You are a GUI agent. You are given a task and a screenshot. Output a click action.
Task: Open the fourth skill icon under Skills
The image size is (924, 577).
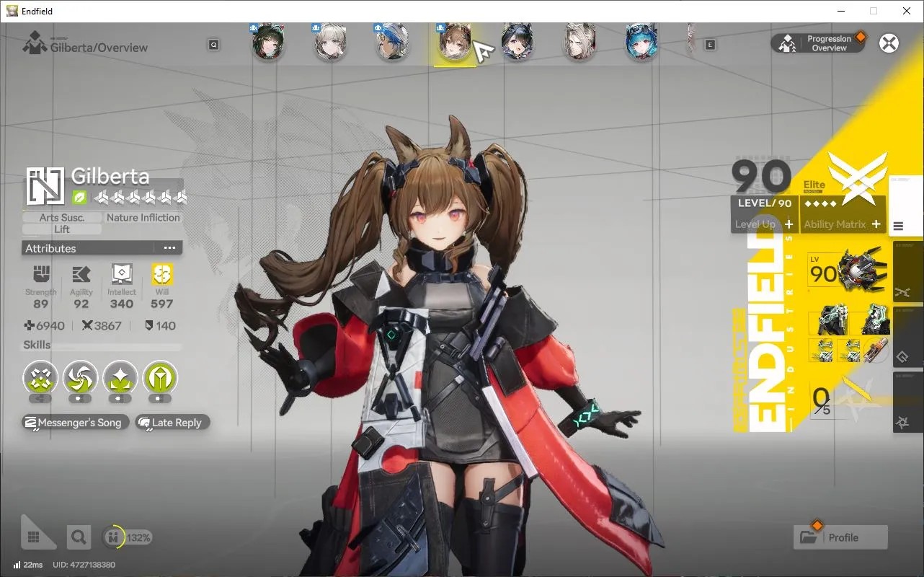(160, 376)
